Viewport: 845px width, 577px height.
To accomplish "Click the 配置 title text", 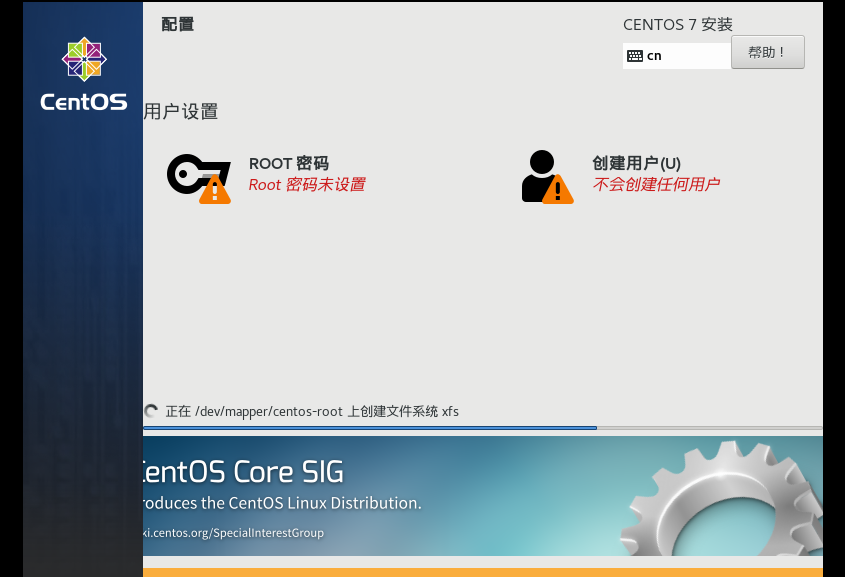I will (177, 24).
